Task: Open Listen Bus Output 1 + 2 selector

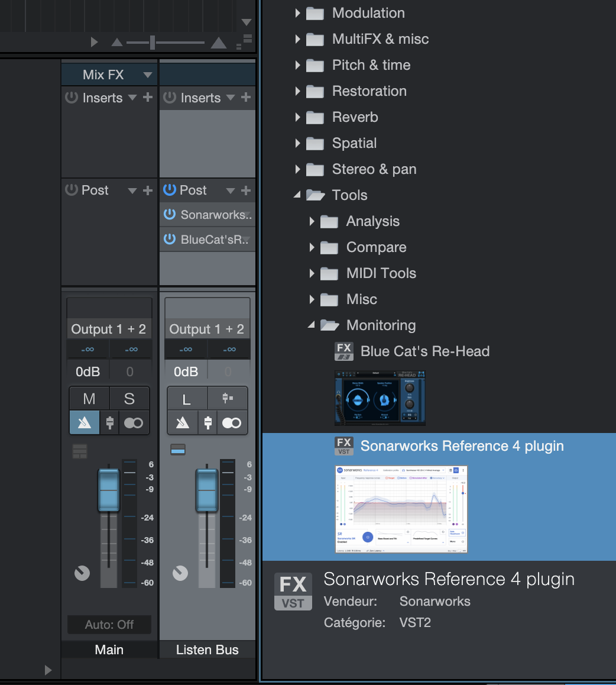Action: (207, 329)
